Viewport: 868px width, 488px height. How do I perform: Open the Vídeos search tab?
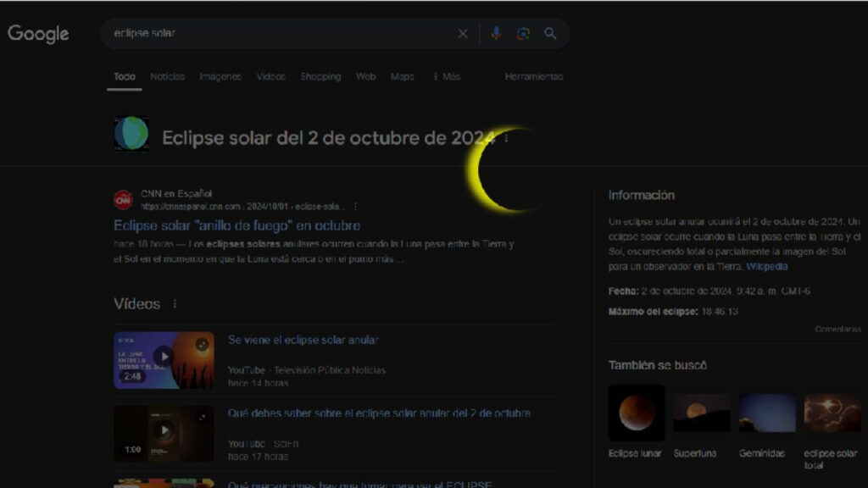(x=270, y=76)
